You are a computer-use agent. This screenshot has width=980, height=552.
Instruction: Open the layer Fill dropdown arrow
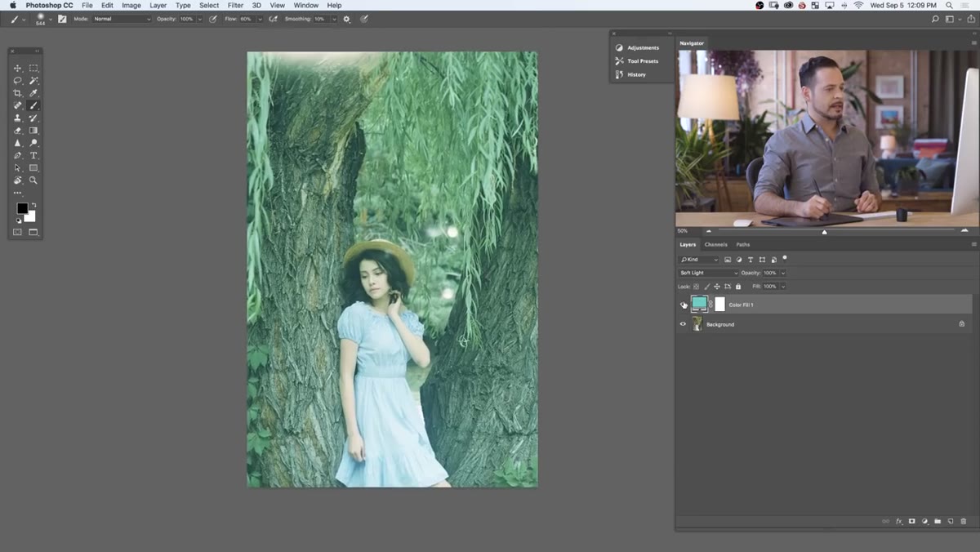tap(783, 287)
